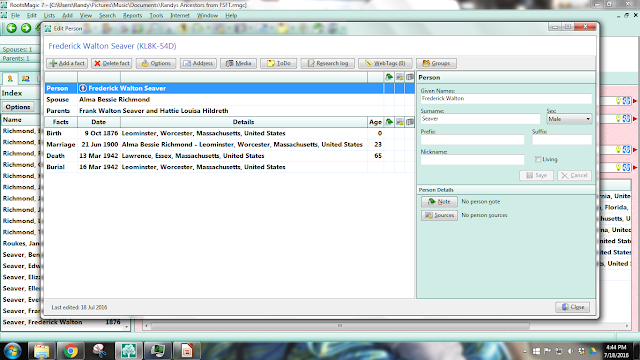Click the sources column icon in top header row
This screenshot has width=640, height=360.
400,77
